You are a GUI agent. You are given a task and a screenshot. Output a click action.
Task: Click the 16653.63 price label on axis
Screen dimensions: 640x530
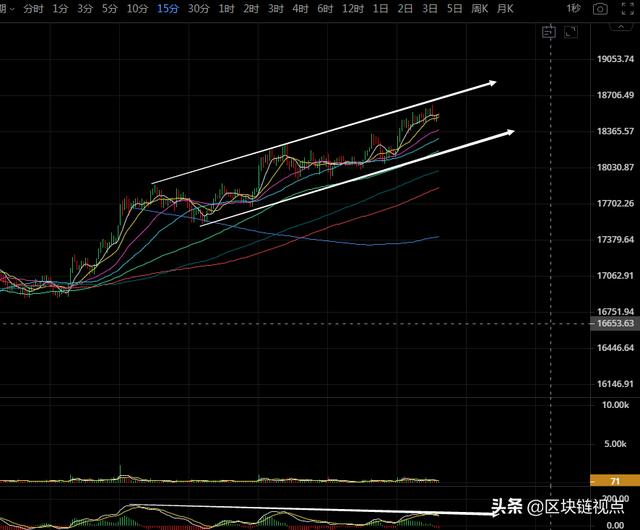tap(613, 324)
